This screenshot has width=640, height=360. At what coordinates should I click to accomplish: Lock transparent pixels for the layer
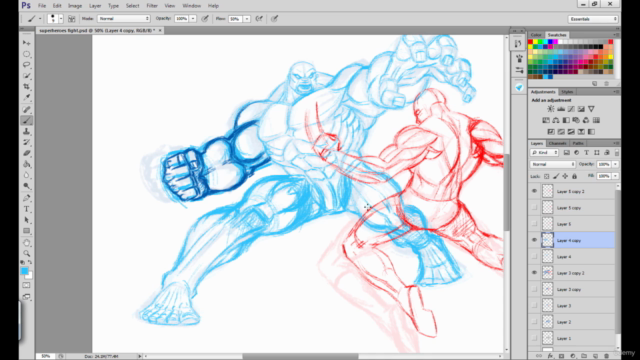[547, 176]
